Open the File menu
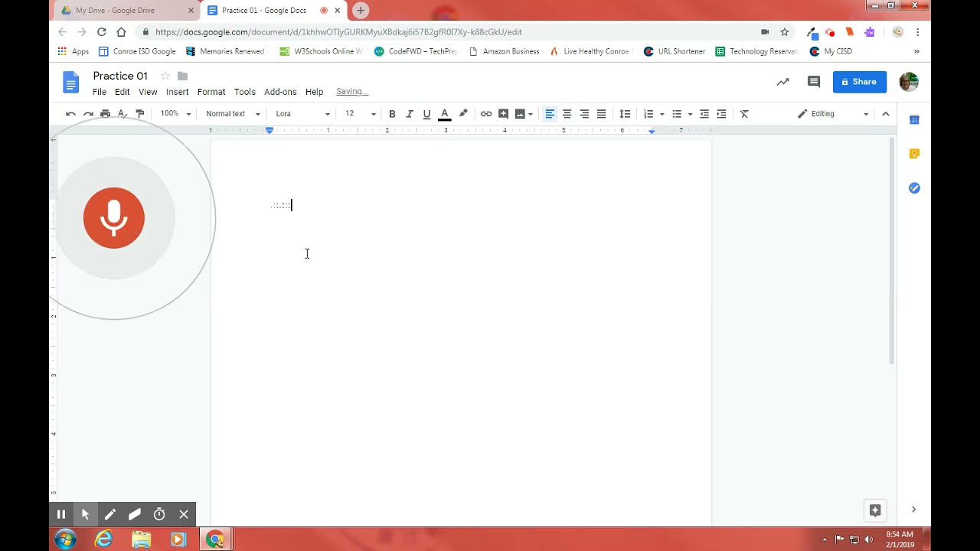Image resolution: width=980 pixels, height=551 pixels. (100, 92)
